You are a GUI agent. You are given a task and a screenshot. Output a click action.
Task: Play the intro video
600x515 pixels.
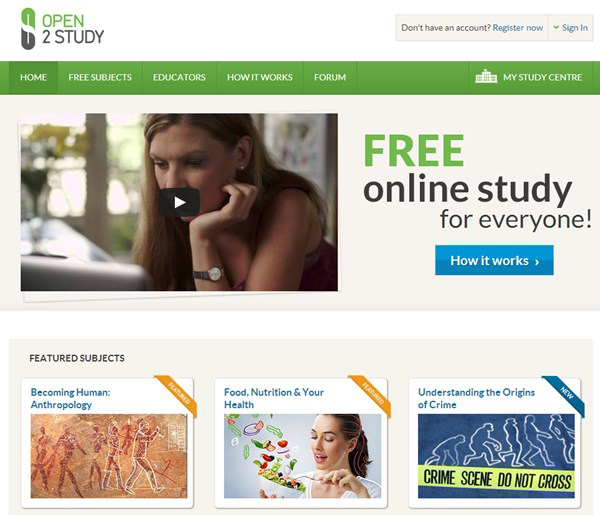click(x=179, y=202)
